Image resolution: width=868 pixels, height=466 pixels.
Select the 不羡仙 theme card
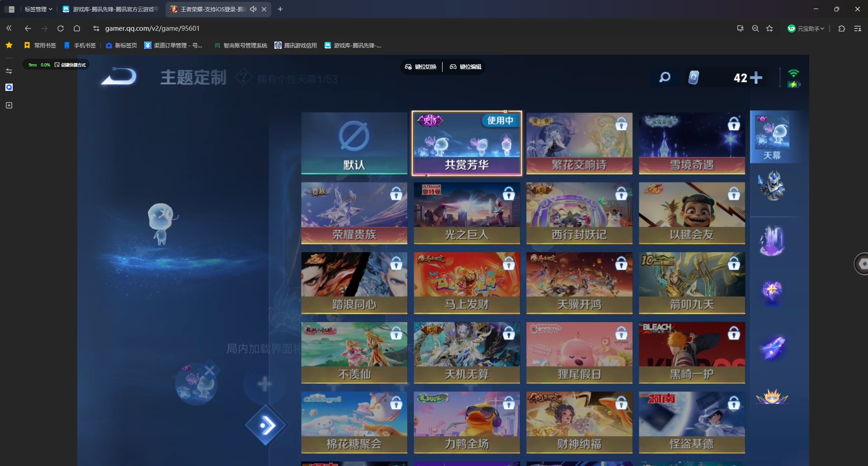coord(354,353)
